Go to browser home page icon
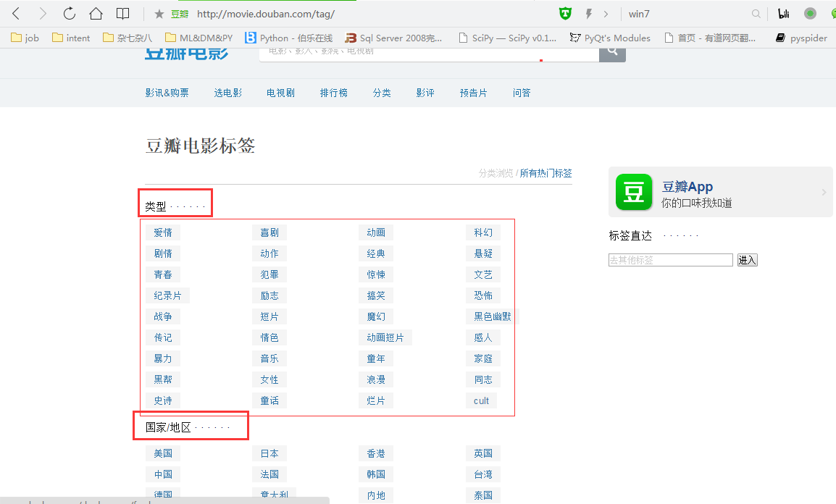 tap(96, 13)
